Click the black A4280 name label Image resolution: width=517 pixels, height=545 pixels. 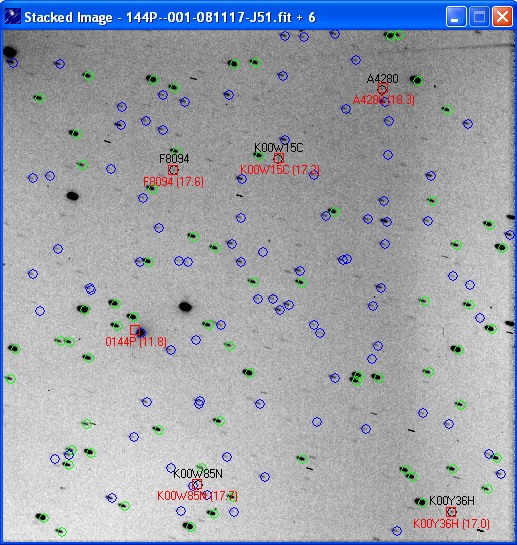(382, 79)
